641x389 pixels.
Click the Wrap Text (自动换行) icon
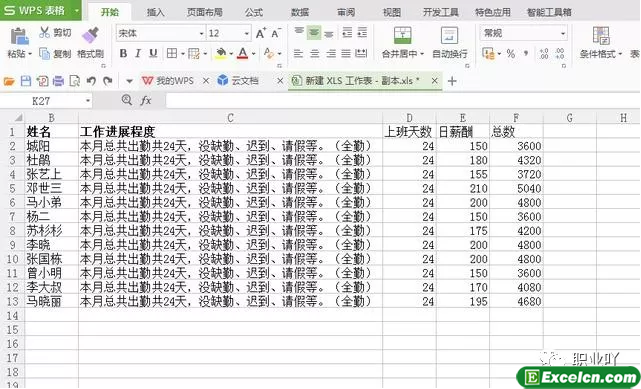pyautogui.click(x=449, y=35)
